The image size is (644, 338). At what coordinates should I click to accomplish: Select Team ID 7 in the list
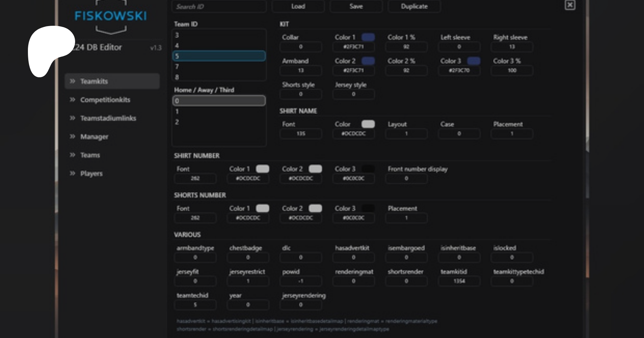pos(219,67)
